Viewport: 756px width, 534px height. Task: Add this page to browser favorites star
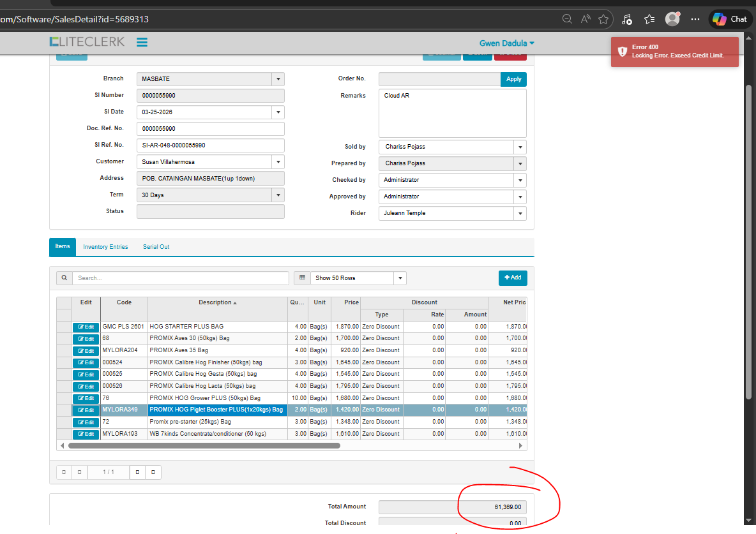pos(603,19)
